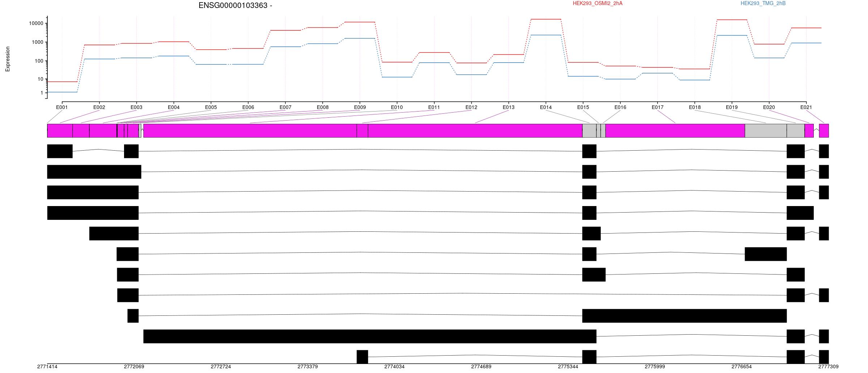Click genomic coordinate 2774034
This screenshot has height=373, width=868.
click(x=395, y=367)
